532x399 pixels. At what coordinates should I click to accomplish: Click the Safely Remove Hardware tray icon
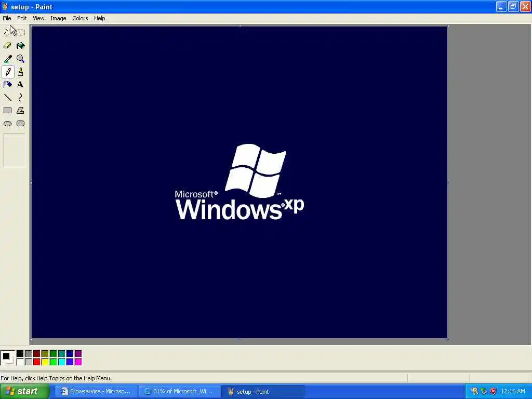[x=484, y=392]
